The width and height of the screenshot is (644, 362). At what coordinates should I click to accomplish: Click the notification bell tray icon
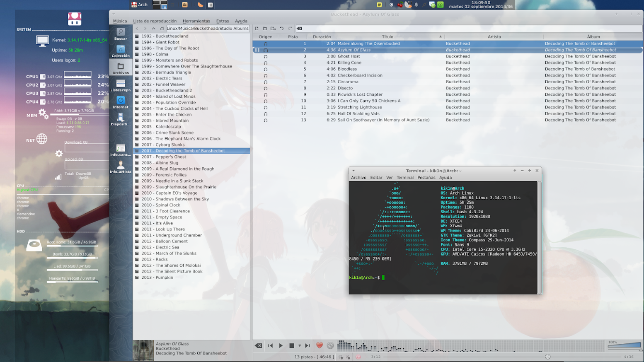[416, 5]
